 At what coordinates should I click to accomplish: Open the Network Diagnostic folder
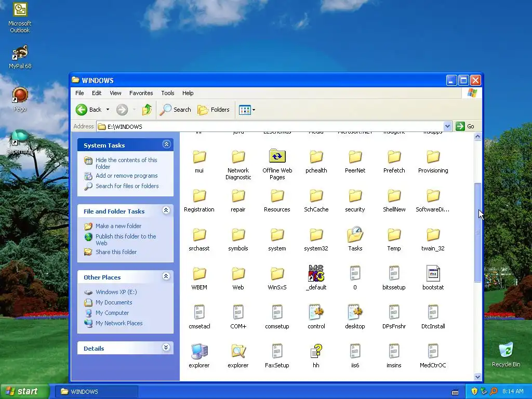(x=238, y=156)
